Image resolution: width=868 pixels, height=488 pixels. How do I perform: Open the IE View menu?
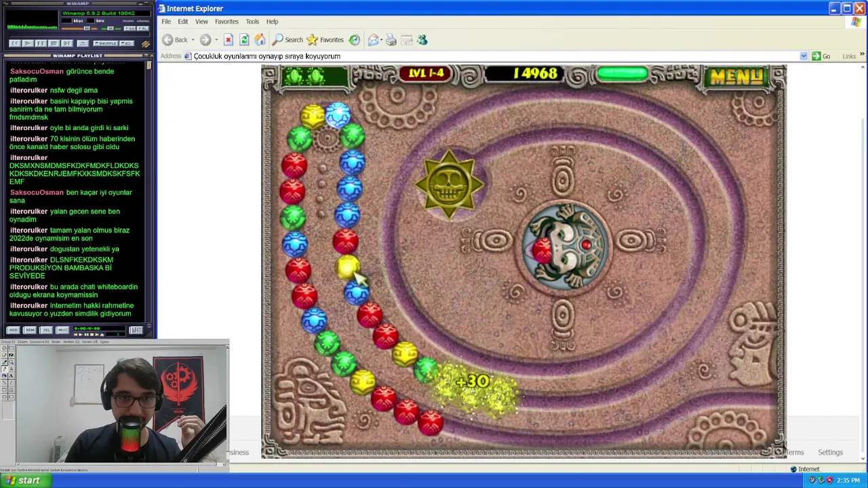201,22
